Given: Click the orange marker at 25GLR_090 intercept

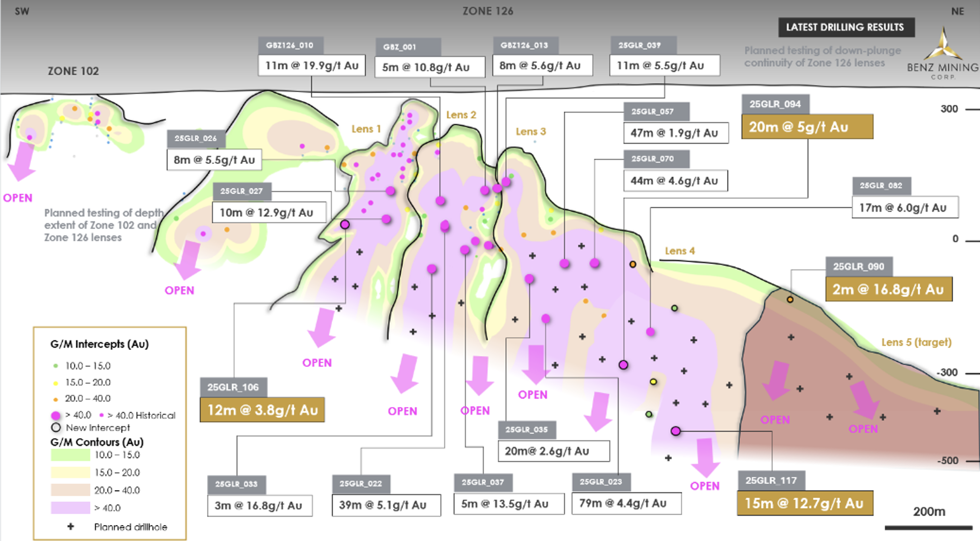Looking at the screenshot, I should (790, 299).
